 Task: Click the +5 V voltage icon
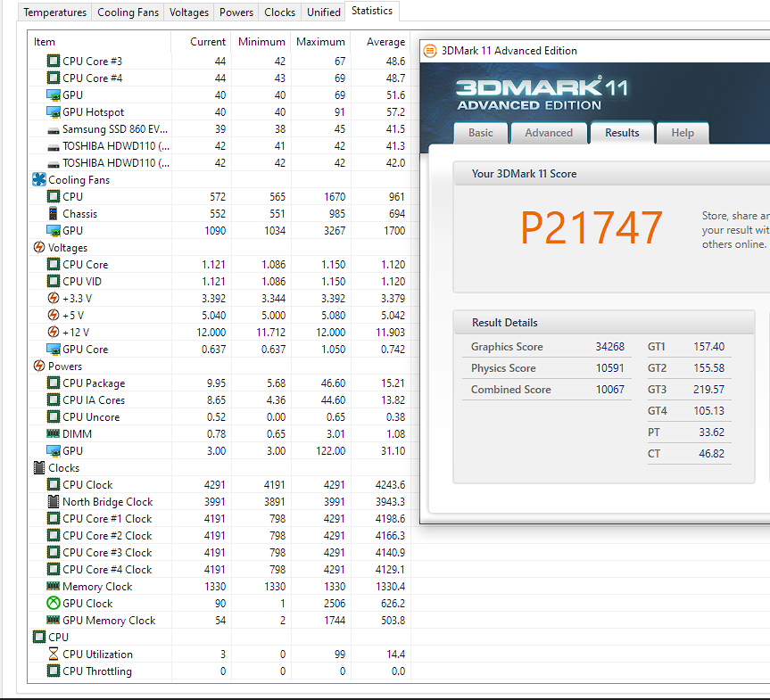pyautogui.click(x=53, y=315)
